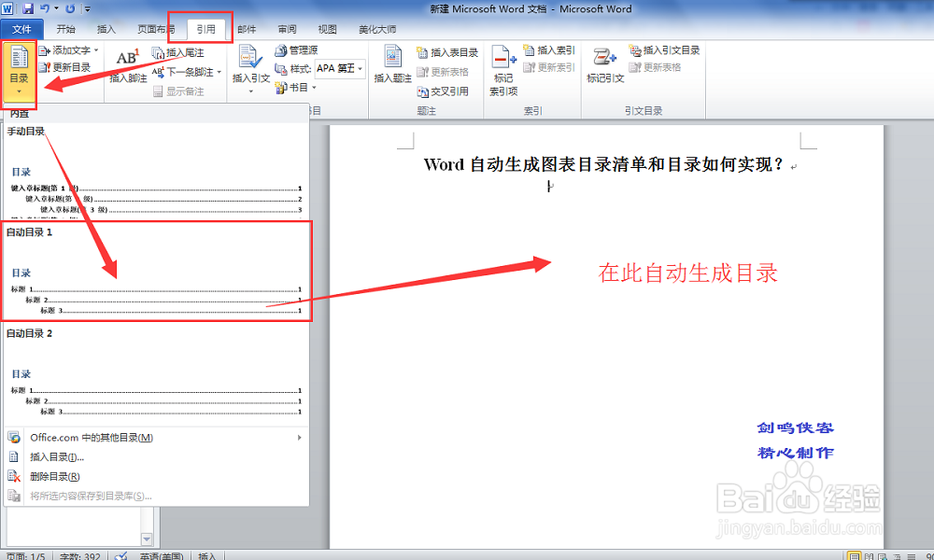Screen dimensions: 934x560
Task: Open the 目录 (Table of Contents) button
Action: 19,72
